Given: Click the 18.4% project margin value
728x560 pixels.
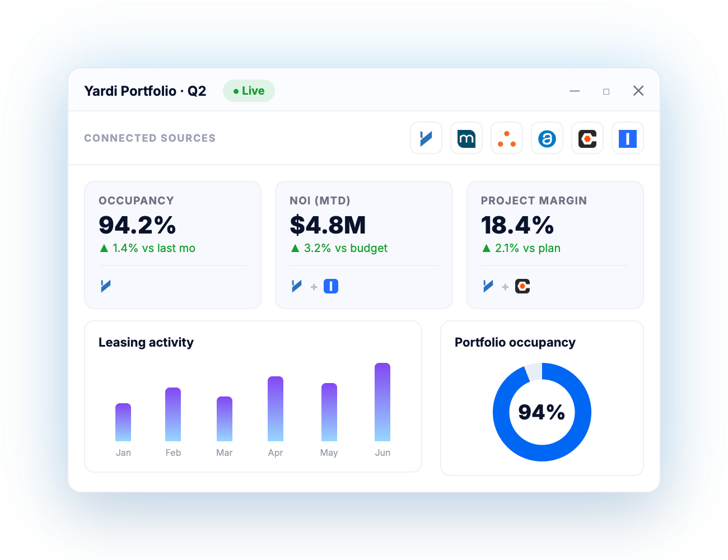Looking at the screenshot, I should click(517, 225).
